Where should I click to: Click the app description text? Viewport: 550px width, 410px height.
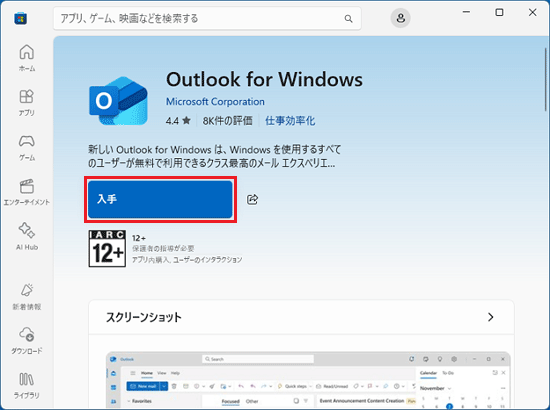(x=214, y=156)
